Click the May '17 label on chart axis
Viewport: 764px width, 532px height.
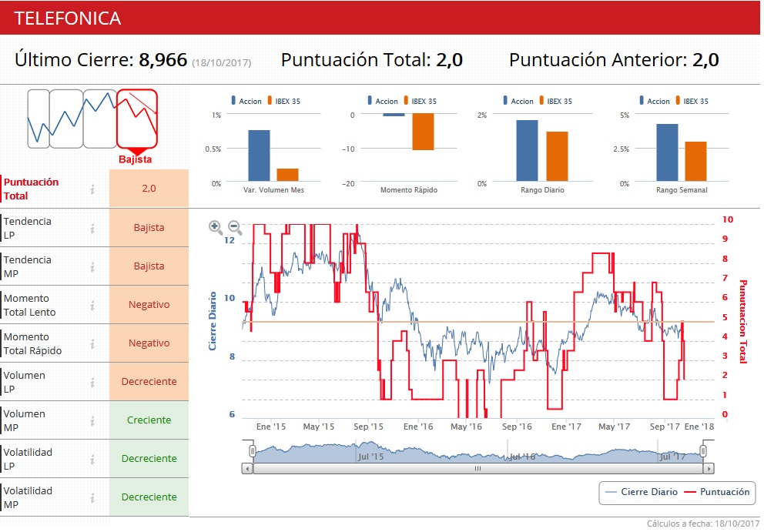pyautogui.click(x=614, y=427)
